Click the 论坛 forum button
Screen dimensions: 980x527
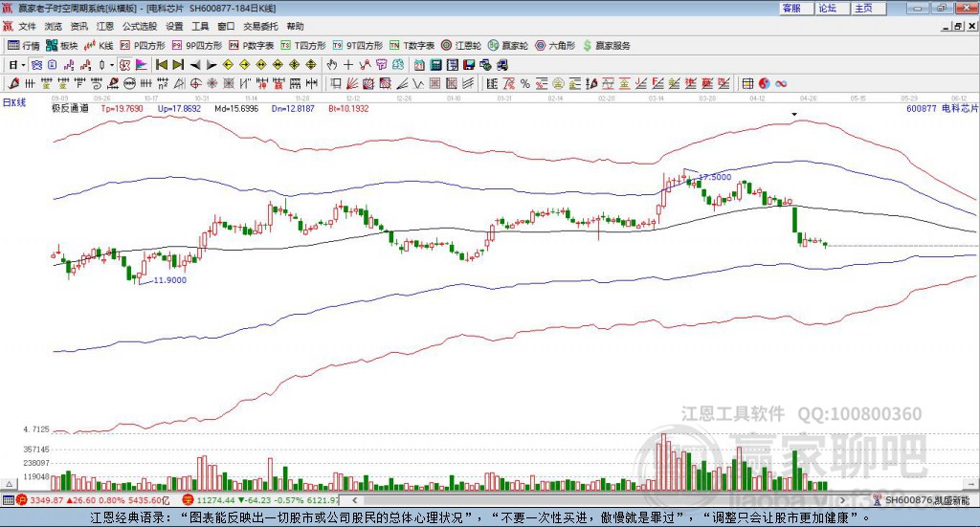[834, 8]
